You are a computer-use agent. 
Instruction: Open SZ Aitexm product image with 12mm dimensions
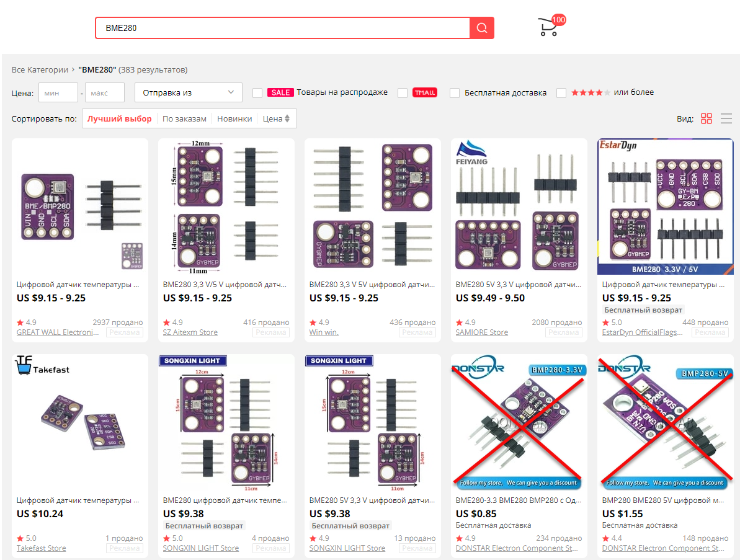226,207
